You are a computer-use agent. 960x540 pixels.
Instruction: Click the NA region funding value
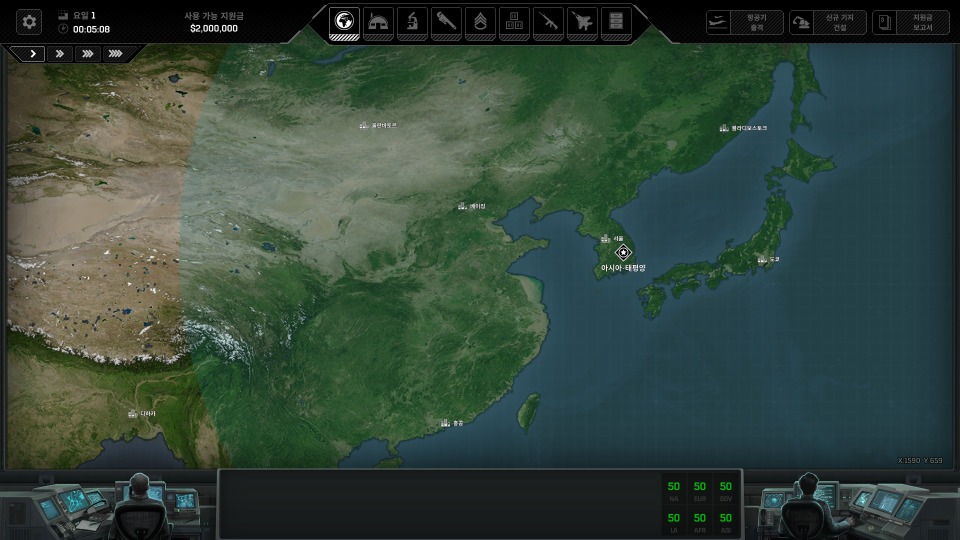coord(673,486)
